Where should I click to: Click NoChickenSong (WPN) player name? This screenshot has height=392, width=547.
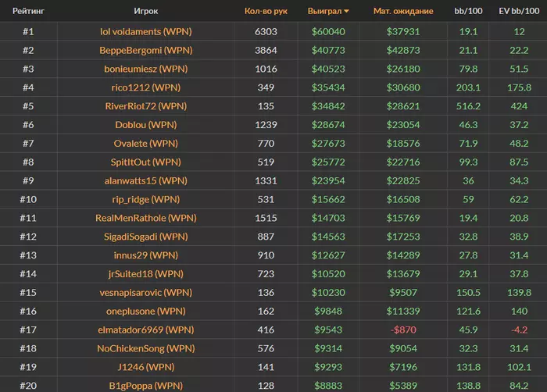(146, 348)
